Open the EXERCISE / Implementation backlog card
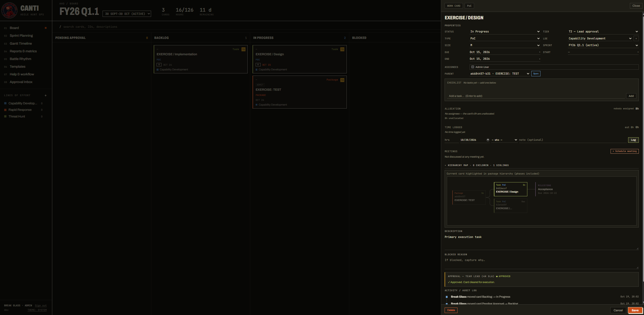The image size is (644, 315). (x=201, y=59)
